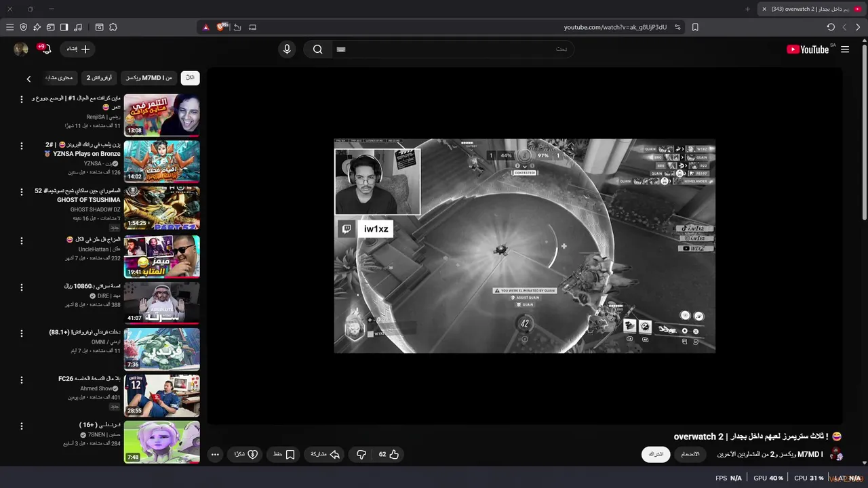
Task: Open the wallet card toolbar icon
Action: click(50, 27)
